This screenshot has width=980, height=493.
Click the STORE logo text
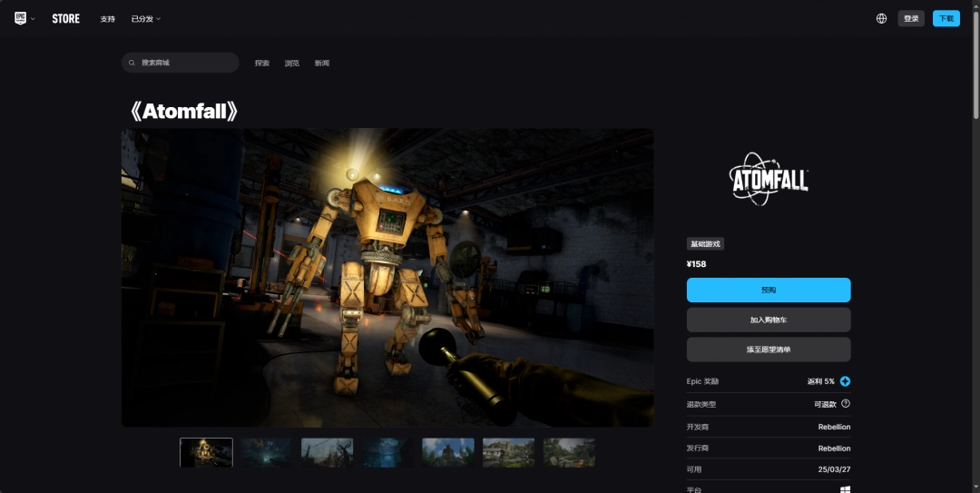(65, 19)
